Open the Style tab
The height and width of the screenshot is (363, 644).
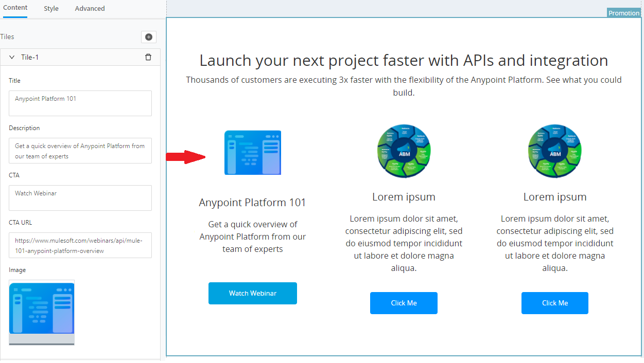coord(51,9)
